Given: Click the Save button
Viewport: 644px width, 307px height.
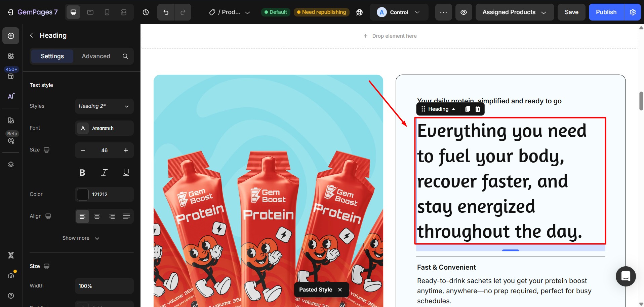Looking at the screenshot, I should click(571, 12).
